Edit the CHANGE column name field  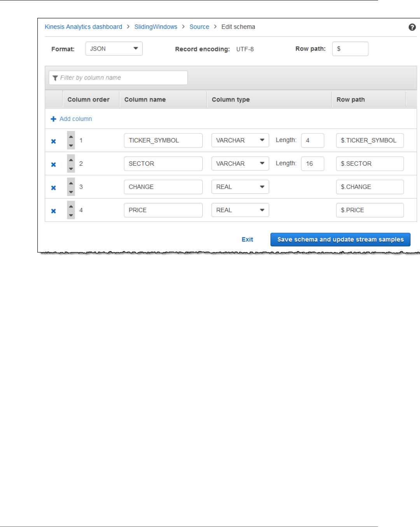click(163, 187)
